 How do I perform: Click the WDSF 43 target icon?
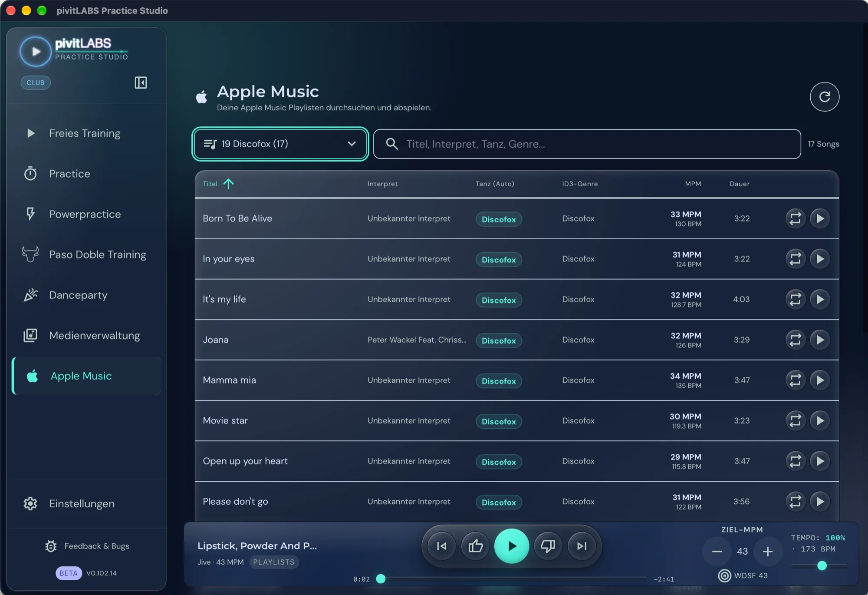(724, 575)
